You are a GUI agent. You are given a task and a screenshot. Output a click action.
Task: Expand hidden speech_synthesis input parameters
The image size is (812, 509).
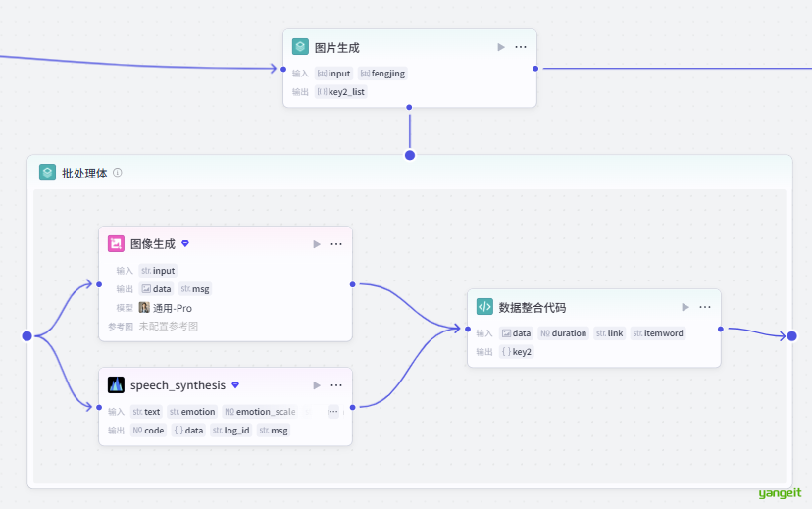332,412
